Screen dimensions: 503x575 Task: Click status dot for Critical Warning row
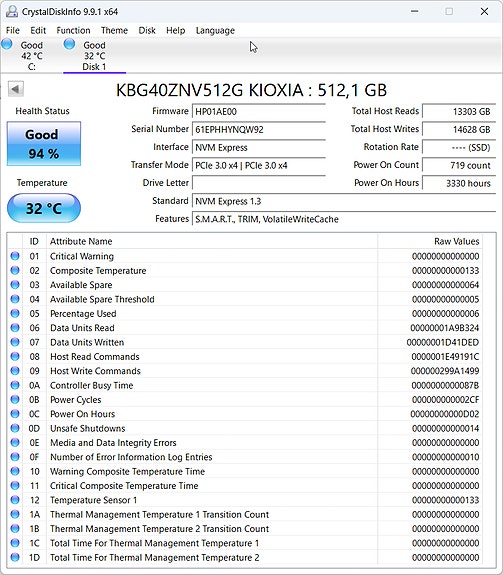pos(15,256)
